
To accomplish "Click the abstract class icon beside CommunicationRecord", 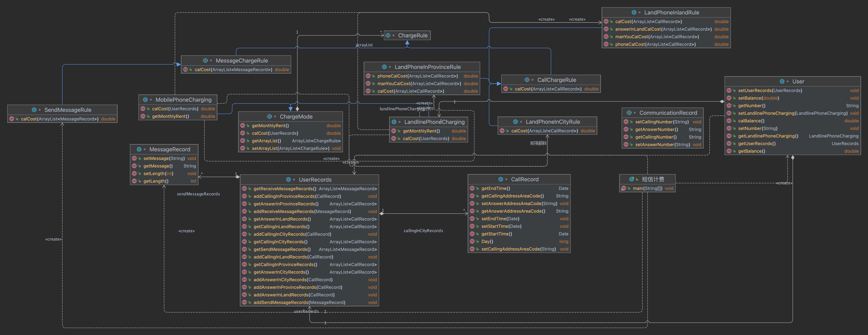I will pyautogui.click(x=629, y=113).
